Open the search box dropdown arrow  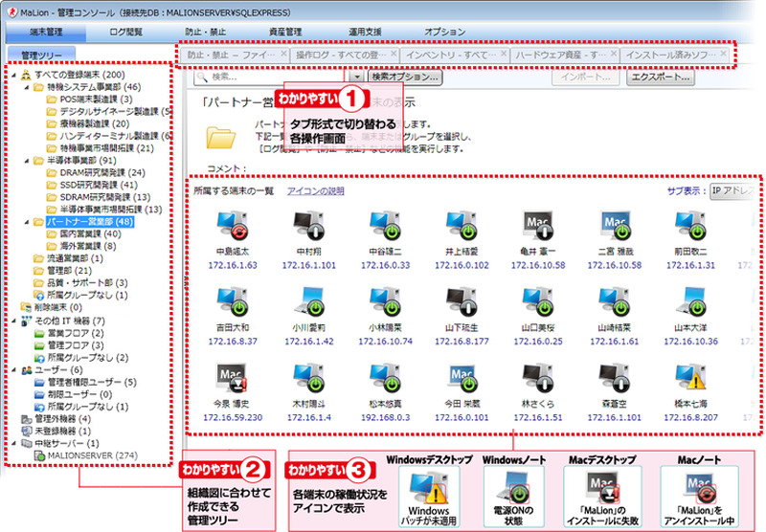356,77
